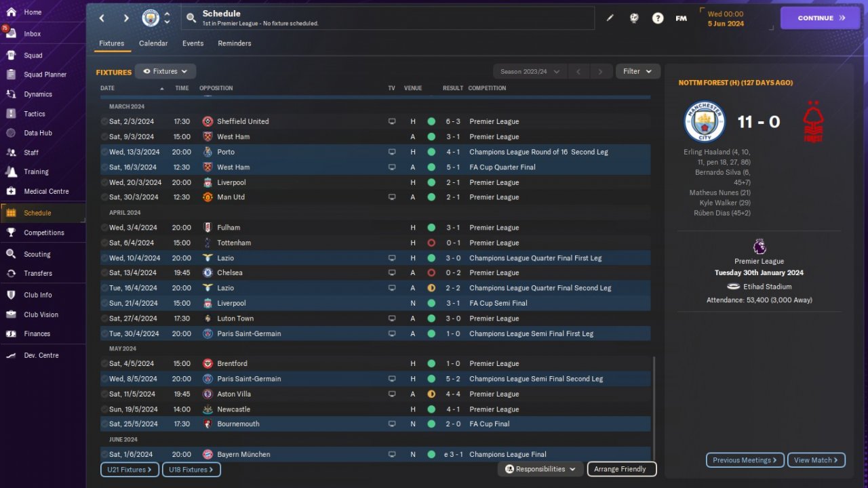
Task: Open the Season 2023/24 dropdown
Action: (530, 71)
